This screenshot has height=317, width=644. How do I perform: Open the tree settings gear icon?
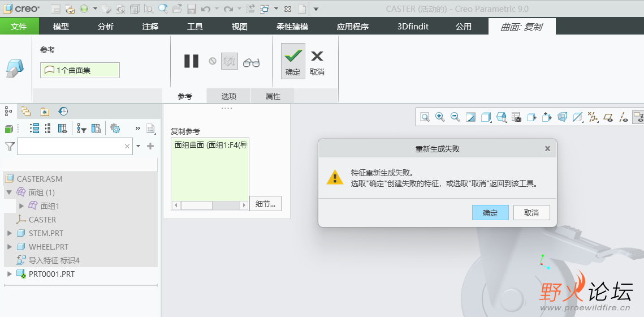pos(115,128)
